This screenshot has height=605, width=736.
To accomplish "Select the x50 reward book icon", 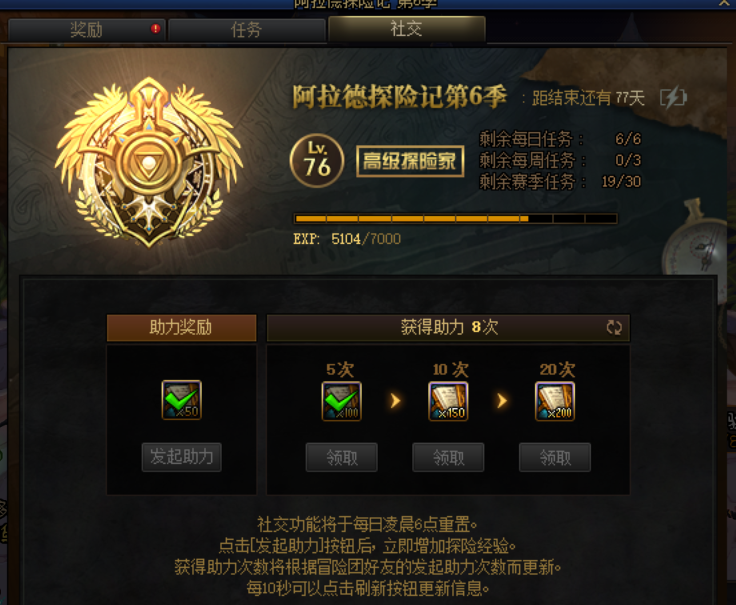I will click(182, 400).
